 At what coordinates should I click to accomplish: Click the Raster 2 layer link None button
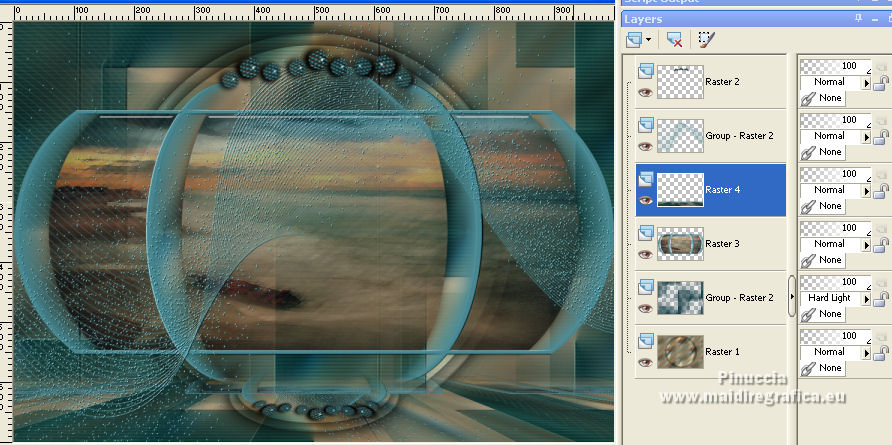[823, 98]
